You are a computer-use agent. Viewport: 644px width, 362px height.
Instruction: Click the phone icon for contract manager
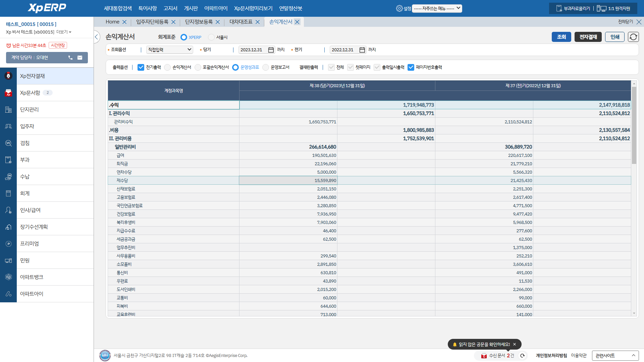tap(70, 58)
